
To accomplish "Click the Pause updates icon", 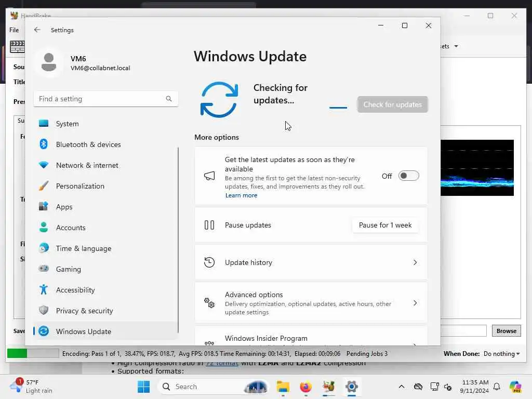I will [209, 225].
